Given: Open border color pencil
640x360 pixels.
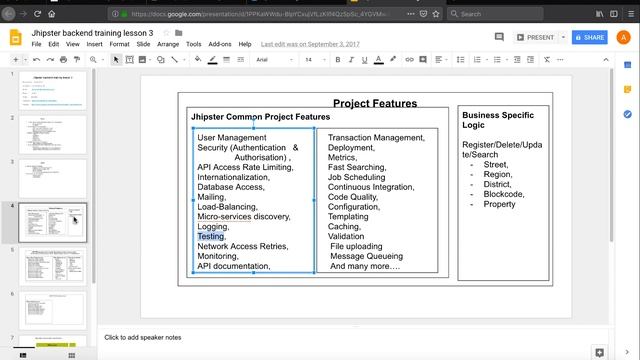Looking at the screenshot, I should tap(212, 60).
